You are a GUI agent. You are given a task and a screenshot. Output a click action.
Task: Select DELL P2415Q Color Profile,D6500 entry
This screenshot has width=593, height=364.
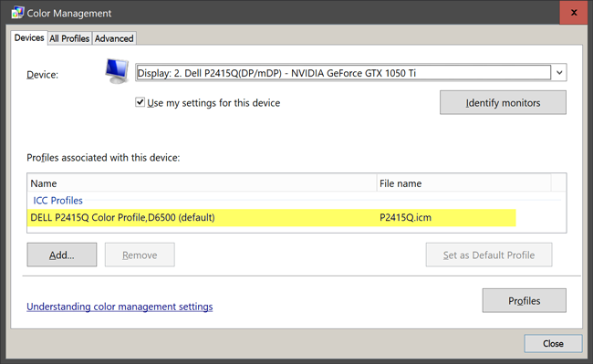272,217
